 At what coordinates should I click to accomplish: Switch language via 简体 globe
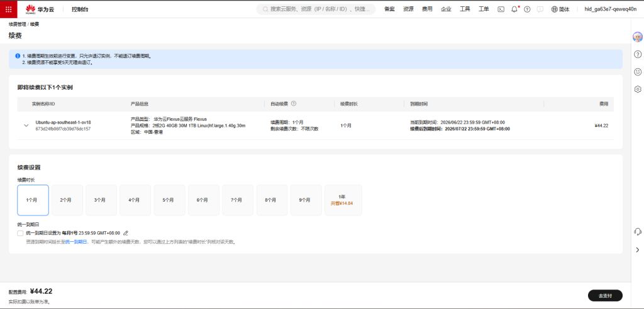(x=560, y=9)
